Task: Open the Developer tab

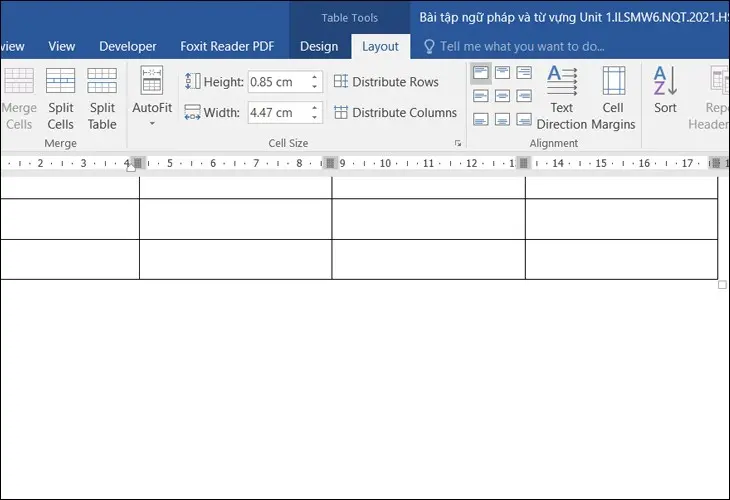Action: [x=128, y=46]
